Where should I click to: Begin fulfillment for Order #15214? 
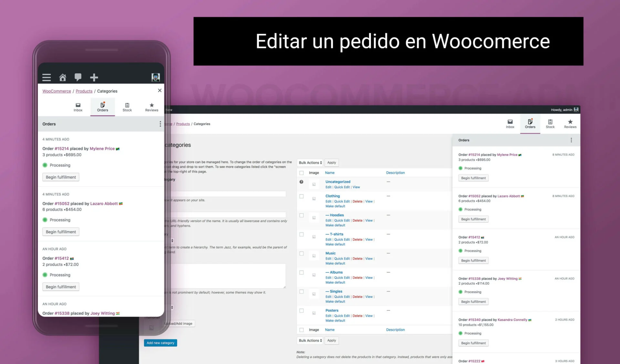coord(60,177)
